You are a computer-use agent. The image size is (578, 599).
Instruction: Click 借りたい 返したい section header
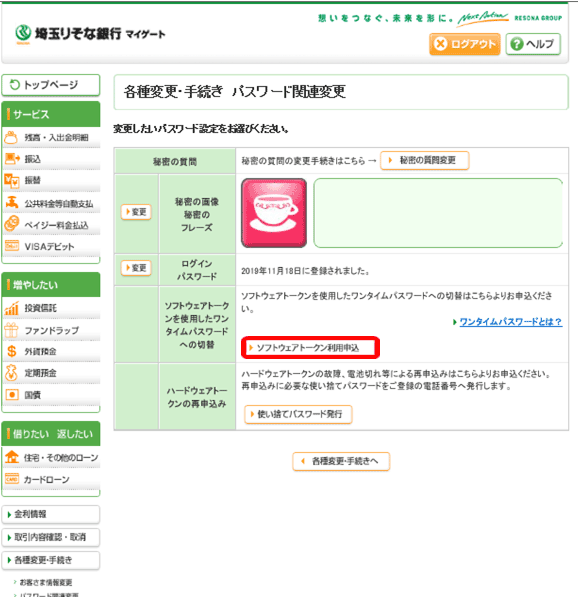(51, 434)
